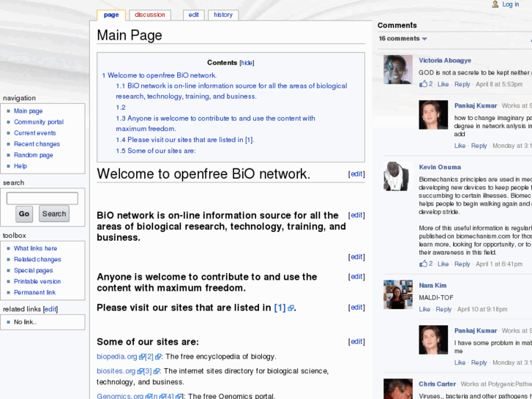Click external link icon after [1]
Image resolution: width=532 pixels, height=399 pixels.
[x=291, y=308]
